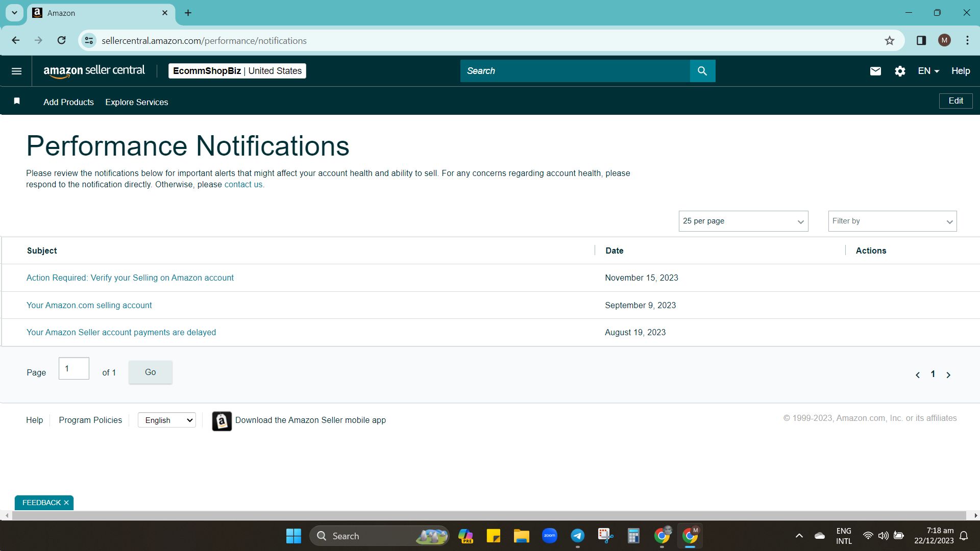
Task: Open Calculator from the taskbar
Action: 633,536
